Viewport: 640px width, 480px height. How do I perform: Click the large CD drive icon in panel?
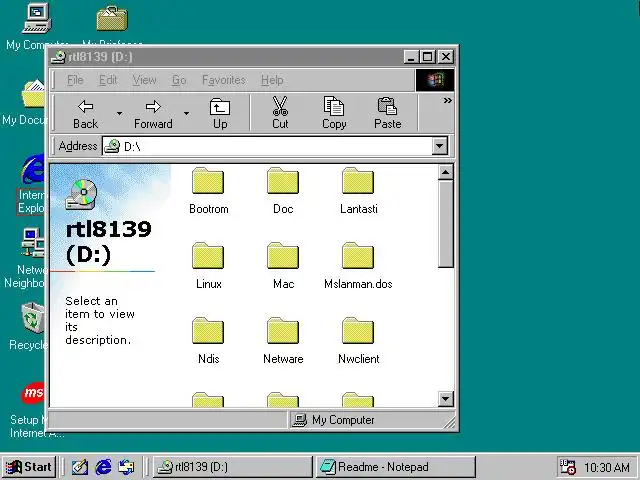pyautogui.click(x=81, y=194)
